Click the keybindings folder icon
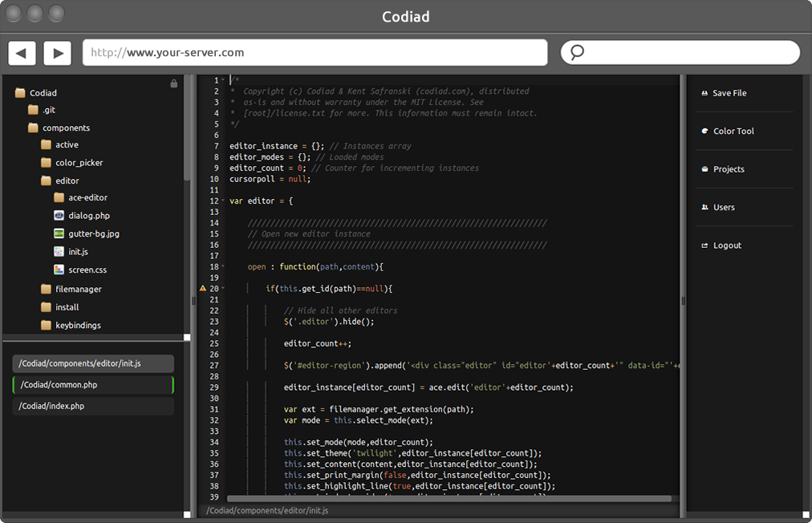 tap(46, 325)
